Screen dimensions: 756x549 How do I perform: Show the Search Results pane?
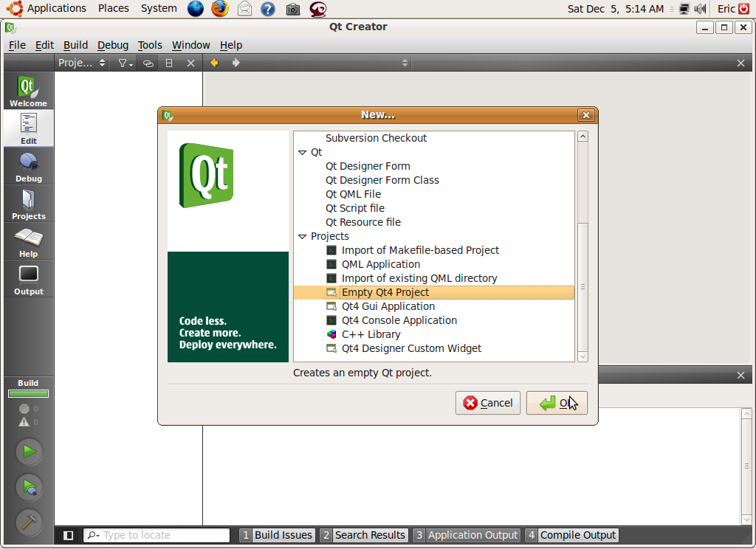coord(364,535)
